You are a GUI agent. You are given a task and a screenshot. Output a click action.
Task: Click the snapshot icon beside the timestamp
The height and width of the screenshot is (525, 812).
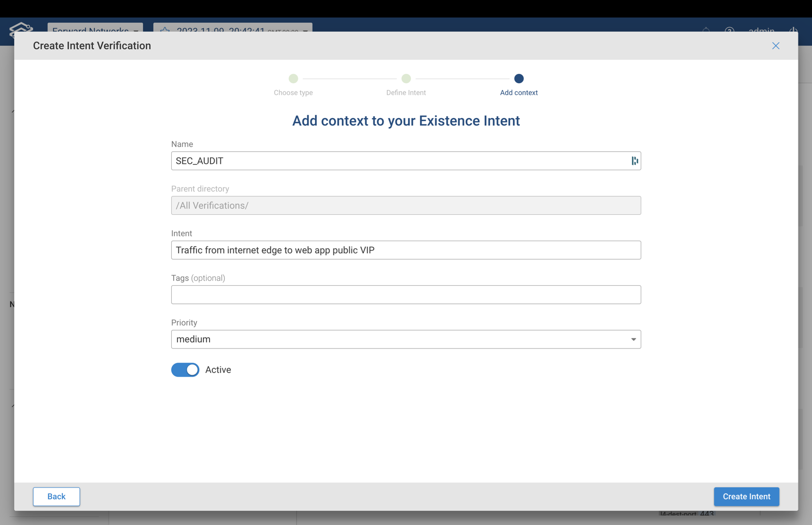coord(164,31)
